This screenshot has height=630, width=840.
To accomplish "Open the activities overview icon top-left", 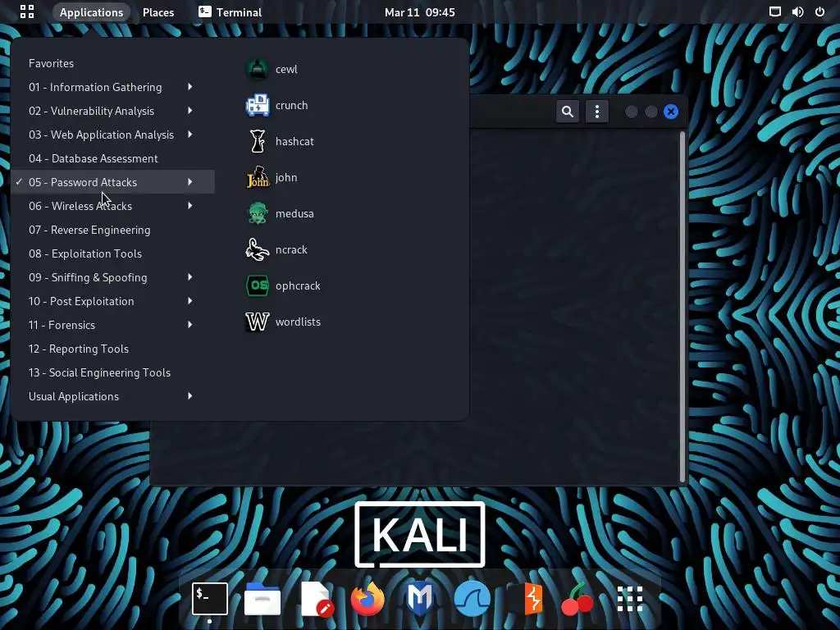I will pos(27,11).
